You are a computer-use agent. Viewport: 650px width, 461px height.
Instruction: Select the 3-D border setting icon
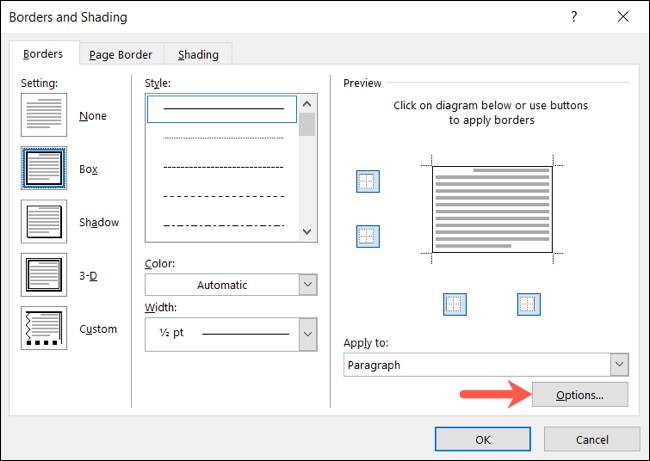[44, 275]
